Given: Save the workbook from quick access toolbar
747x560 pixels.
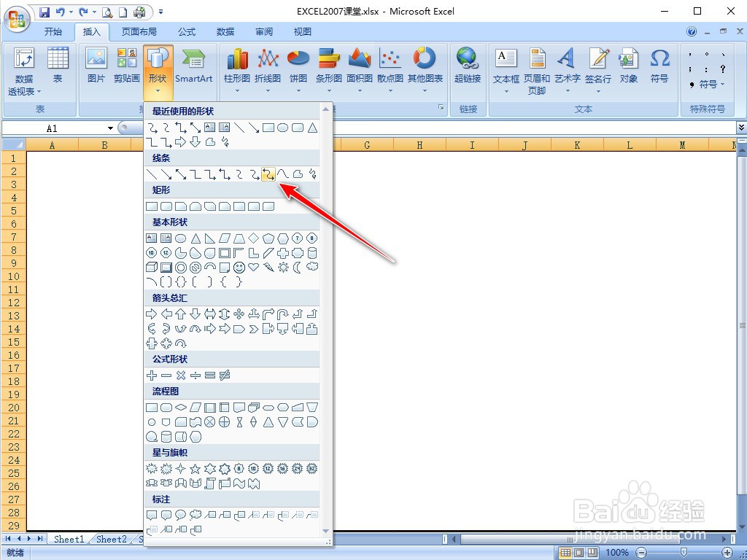Looking at the screenshot, I should (x=44, y=12).
